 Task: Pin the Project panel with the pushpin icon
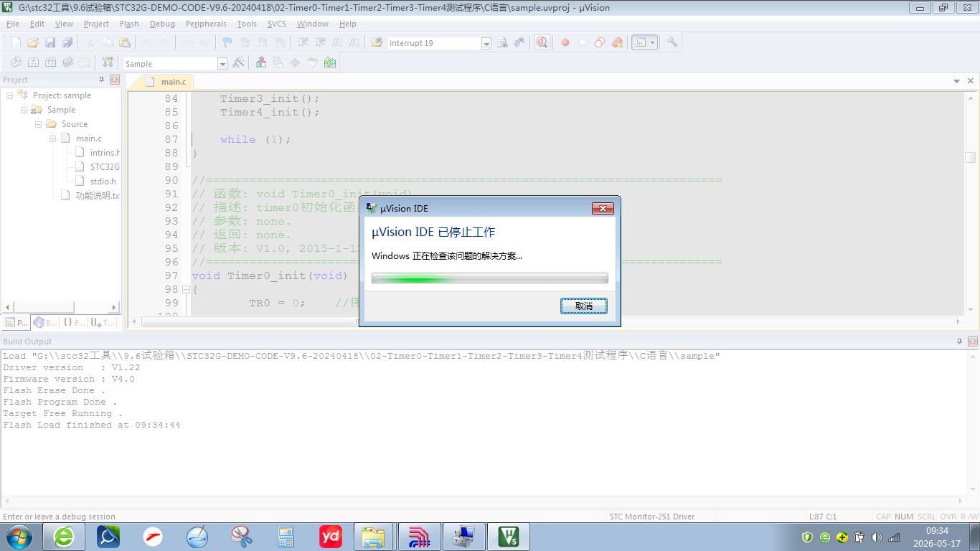pyautogui.click(x=101, y=80)
